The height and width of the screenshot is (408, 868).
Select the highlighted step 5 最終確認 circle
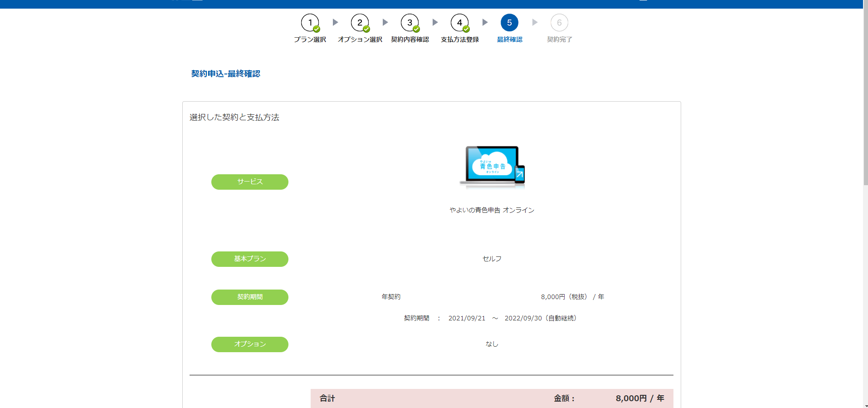[509, 23]
